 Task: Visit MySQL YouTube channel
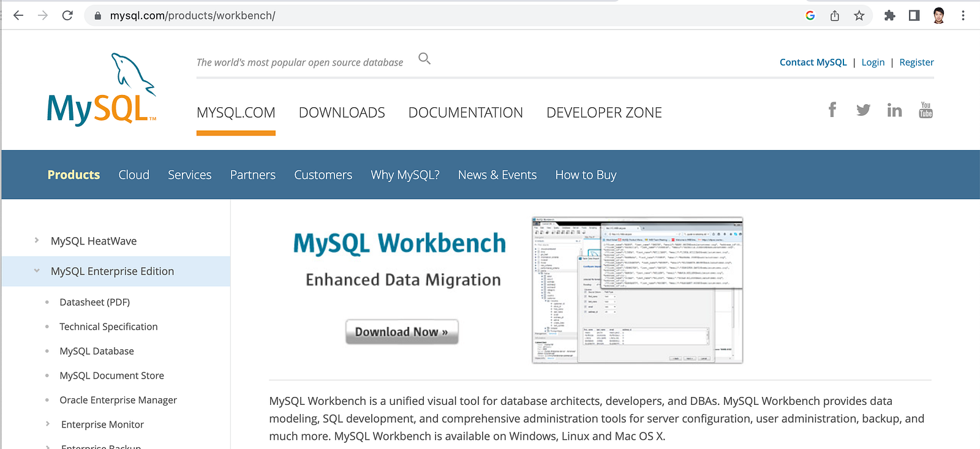[x=925, y=110]
